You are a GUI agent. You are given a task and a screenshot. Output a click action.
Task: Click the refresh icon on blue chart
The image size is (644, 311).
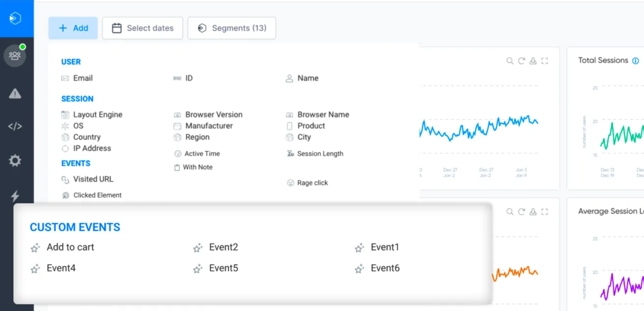click(x=521, y=61)
